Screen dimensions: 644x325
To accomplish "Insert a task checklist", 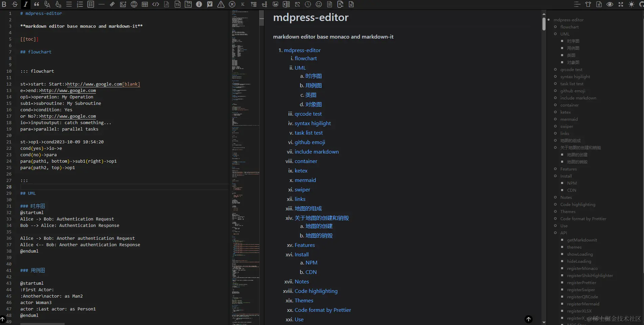I will pos(91,4).
